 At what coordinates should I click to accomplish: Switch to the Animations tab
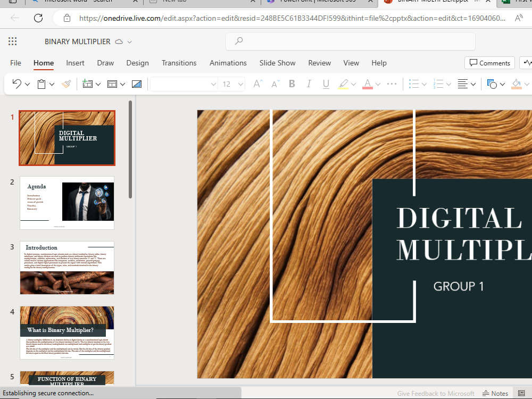228,63
